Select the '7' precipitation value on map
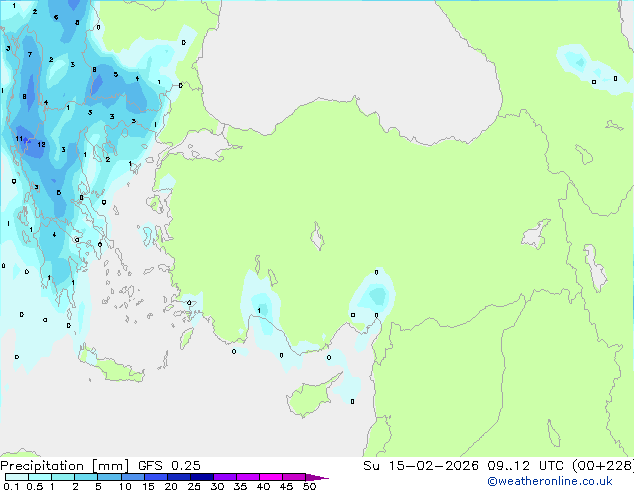The image size is (634, 490). 30,54
